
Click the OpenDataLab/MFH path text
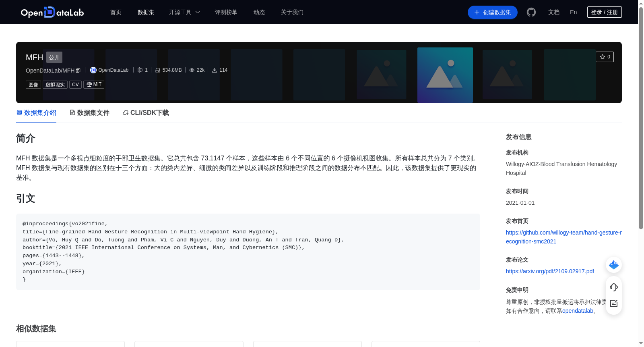coord(50,71)
